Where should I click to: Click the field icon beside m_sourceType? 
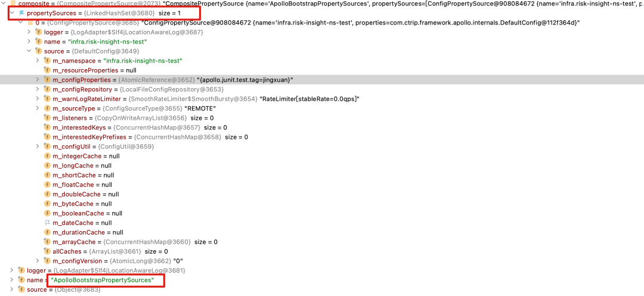(48, 108)
